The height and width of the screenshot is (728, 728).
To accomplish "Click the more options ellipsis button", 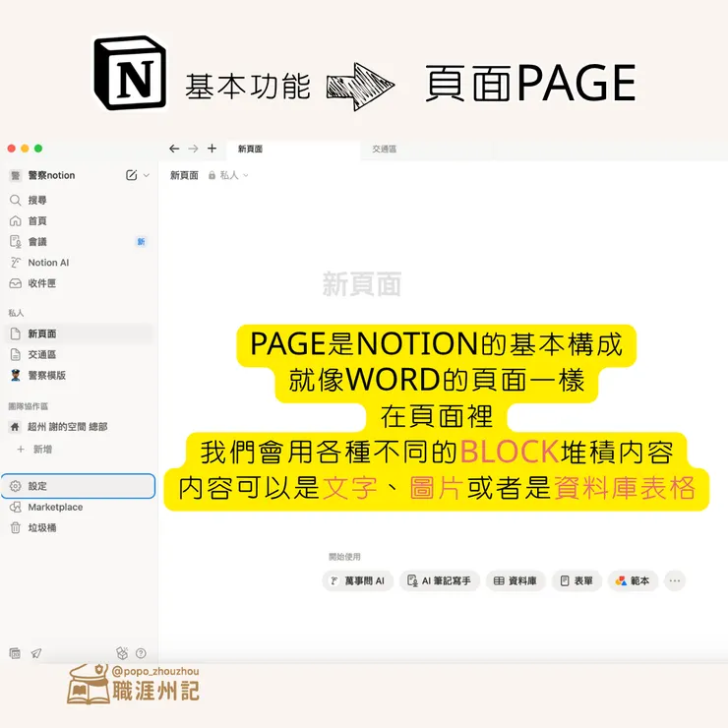I will [x=675, y=580].
